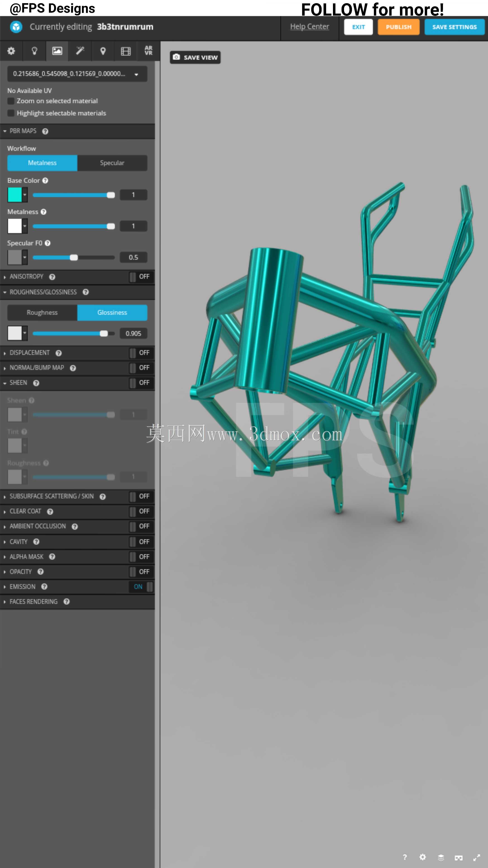Image resolution: width=488 pixels, height=868 pixels.
Task: Open the Annotations pin tab
Action: coord(103,51)
